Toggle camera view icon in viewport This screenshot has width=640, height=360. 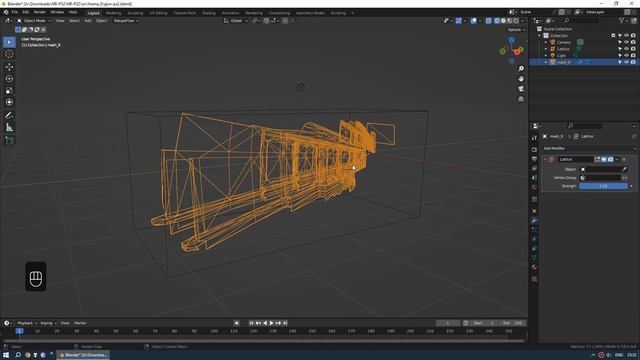tap(521, 89)
